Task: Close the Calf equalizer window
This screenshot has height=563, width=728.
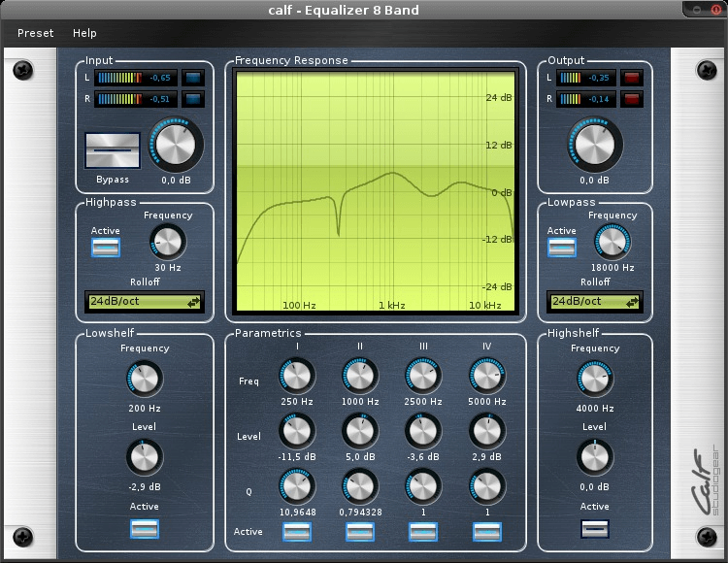Action: pyautogui.click(x=716, y=10)
